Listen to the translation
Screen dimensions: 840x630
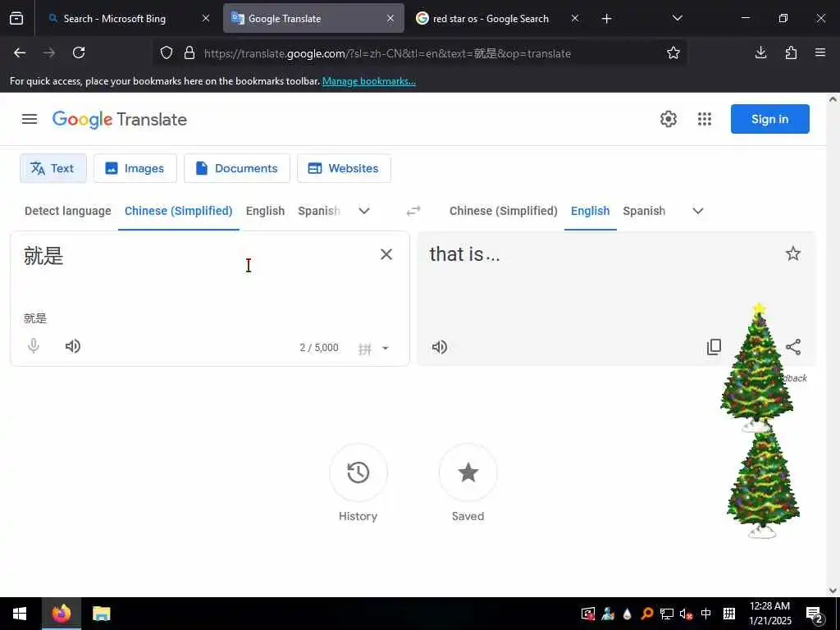click(440, 347)
